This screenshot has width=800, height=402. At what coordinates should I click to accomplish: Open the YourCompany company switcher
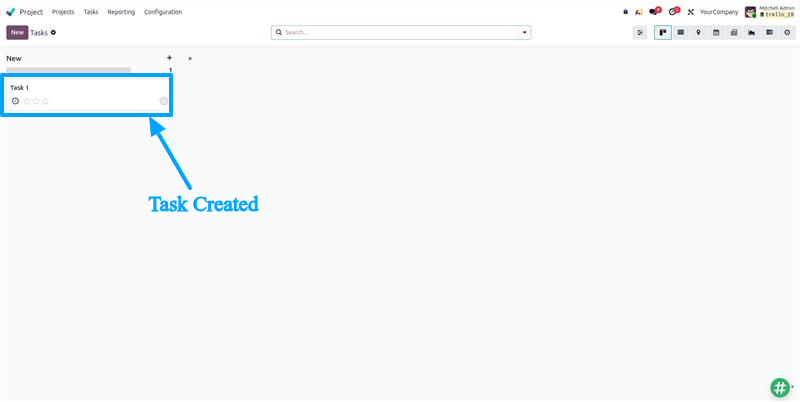point(719,12)
